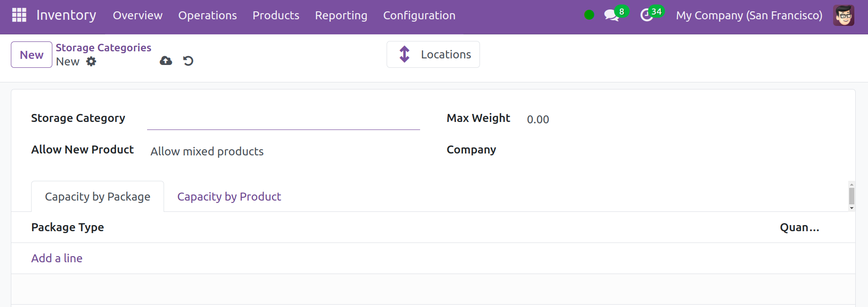Click the vertical scrollbar on the right
The image size is (868, 307).
click(x=851, y=196)
